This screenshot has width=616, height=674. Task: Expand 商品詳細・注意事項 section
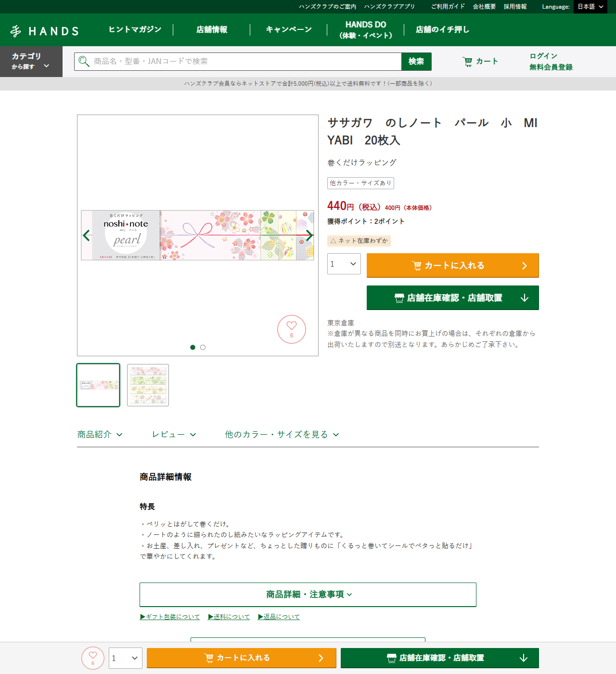308,595
